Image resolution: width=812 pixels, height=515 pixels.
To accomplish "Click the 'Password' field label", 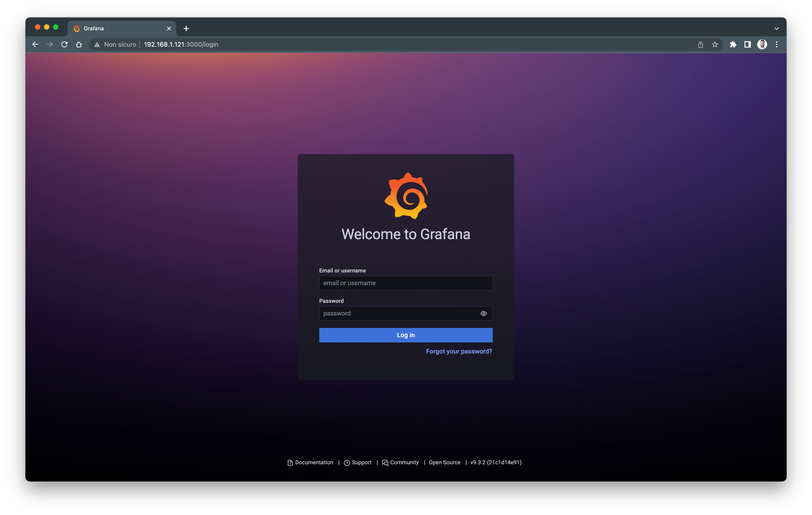I will pos(331,301).
